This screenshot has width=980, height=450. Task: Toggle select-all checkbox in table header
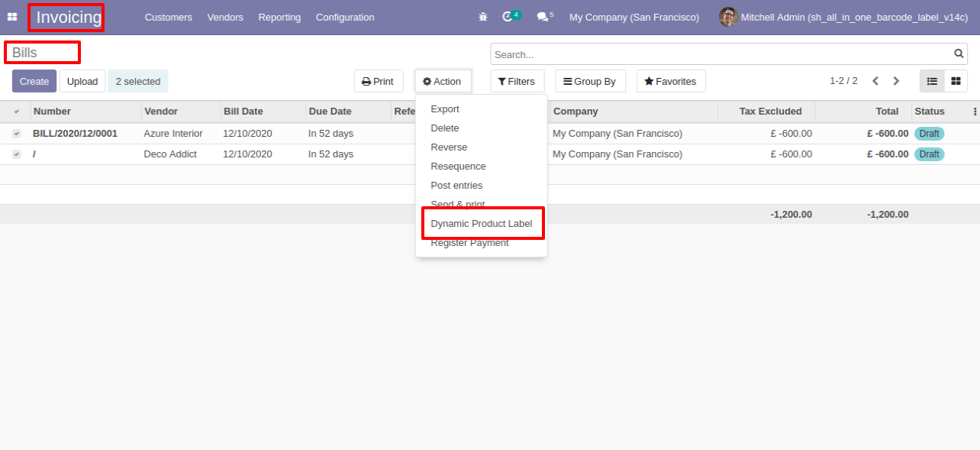tap(17, 112)
